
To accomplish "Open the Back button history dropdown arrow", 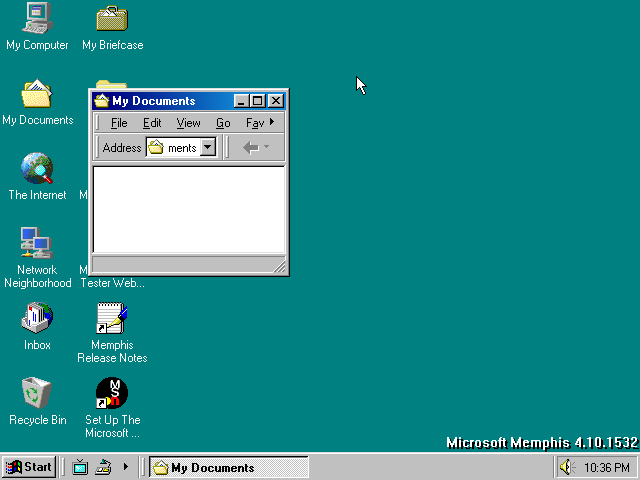I will (267, 146).
